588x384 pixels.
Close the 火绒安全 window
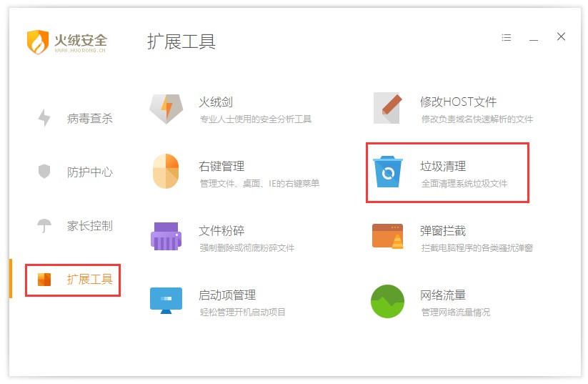tap(561, 37)
